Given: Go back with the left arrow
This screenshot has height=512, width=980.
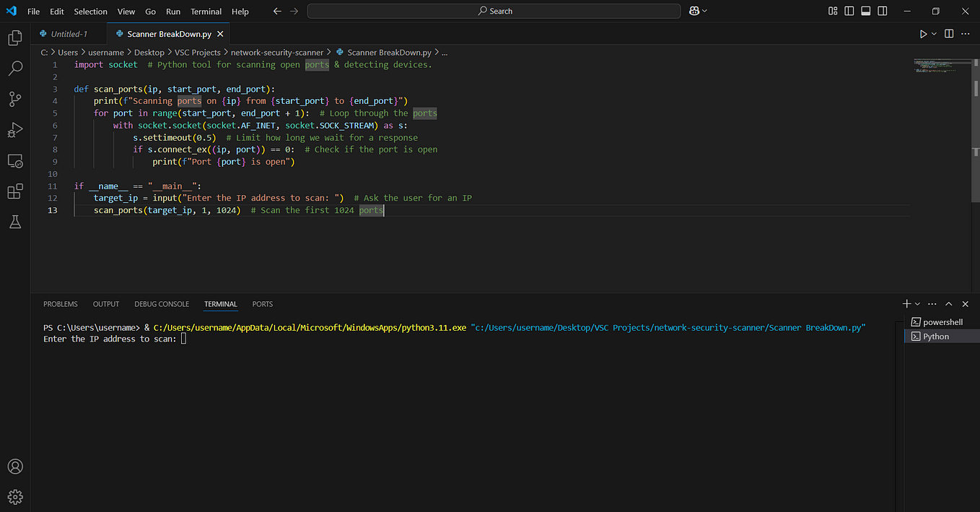Looking at the screenshot, I should tap(278, 11).
